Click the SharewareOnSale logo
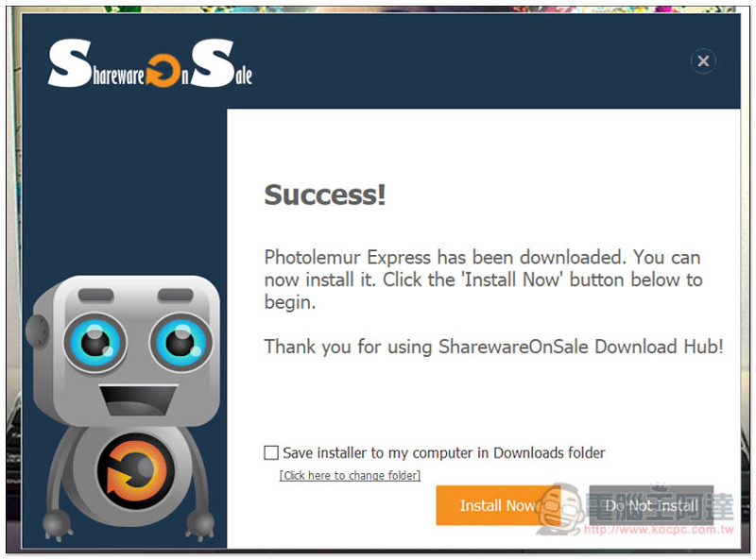 (150, 63)
